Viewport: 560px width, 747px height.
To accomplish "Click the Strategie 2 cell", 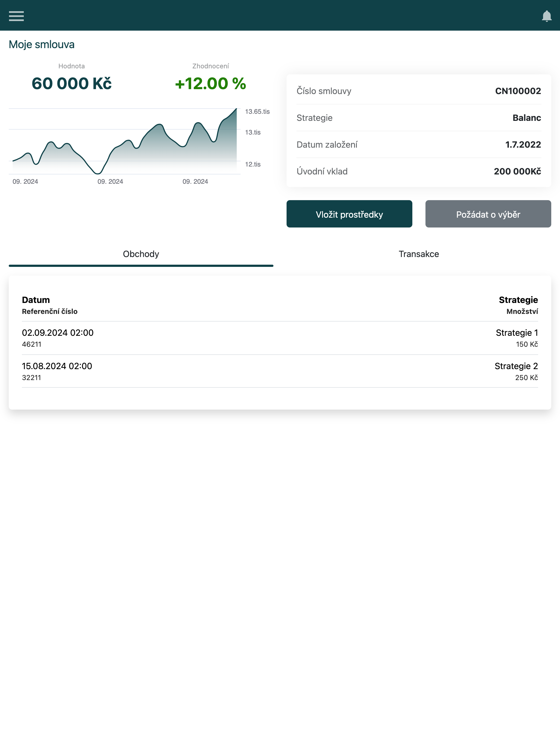I will [516, 366].
